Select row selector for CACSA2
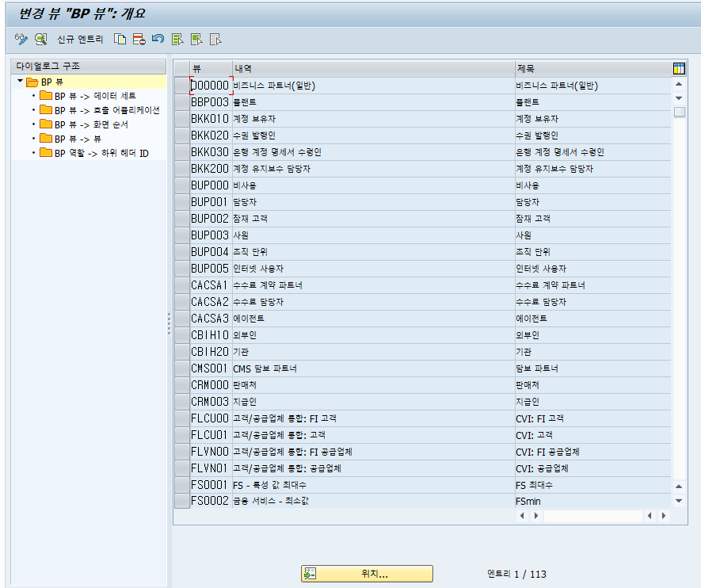The image size is (701, 588). click(x=182, y=302)
